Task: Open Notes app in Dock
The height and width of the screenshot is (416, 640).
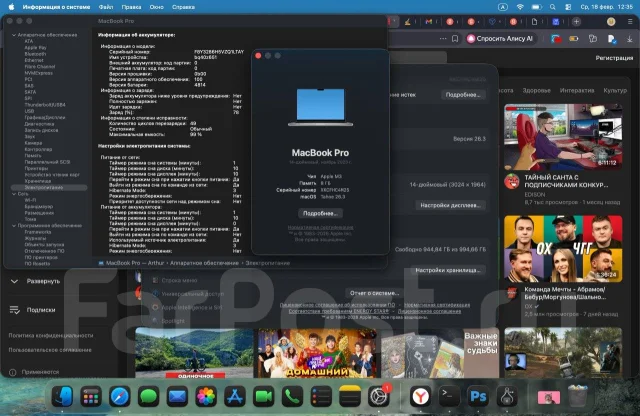Action: click(x=350, y=396)
